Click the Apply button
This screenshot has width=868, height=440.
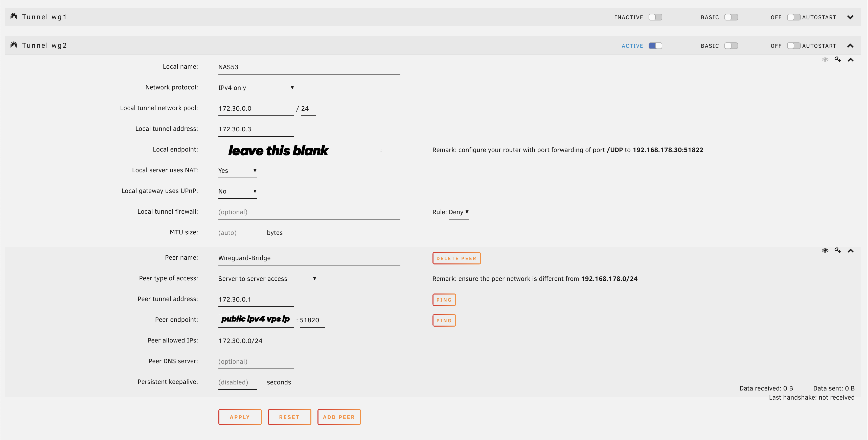(x=240, y=417)
